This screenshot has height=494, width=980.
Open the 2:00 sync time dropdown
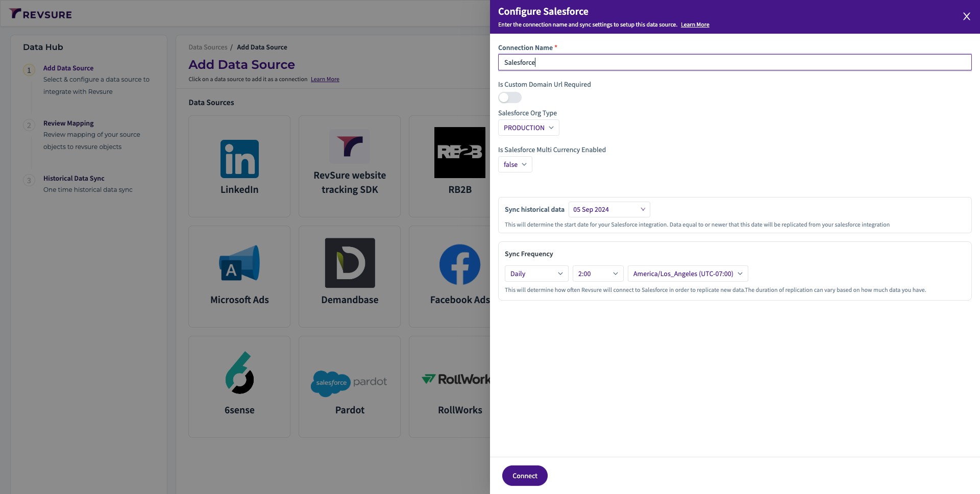click(598, 274)
